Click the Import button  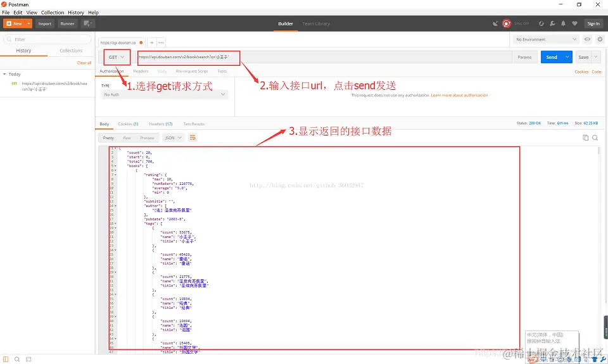coord(44,23)
